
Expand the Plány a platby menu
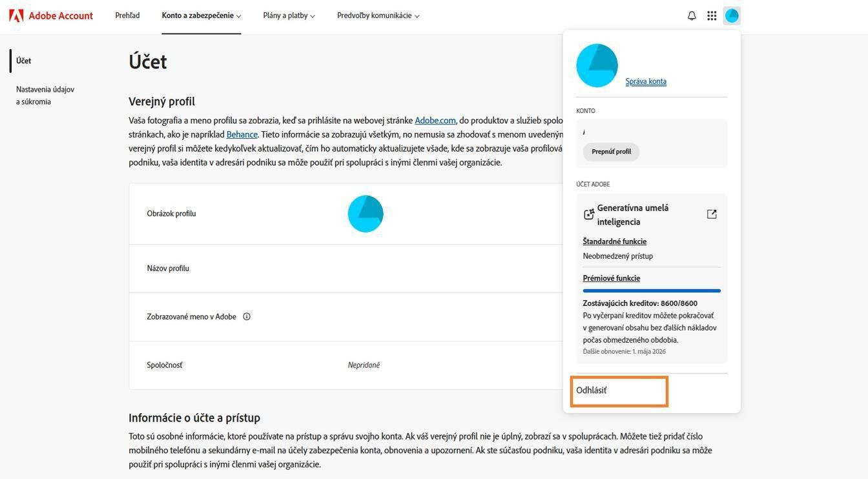point(289,15)
